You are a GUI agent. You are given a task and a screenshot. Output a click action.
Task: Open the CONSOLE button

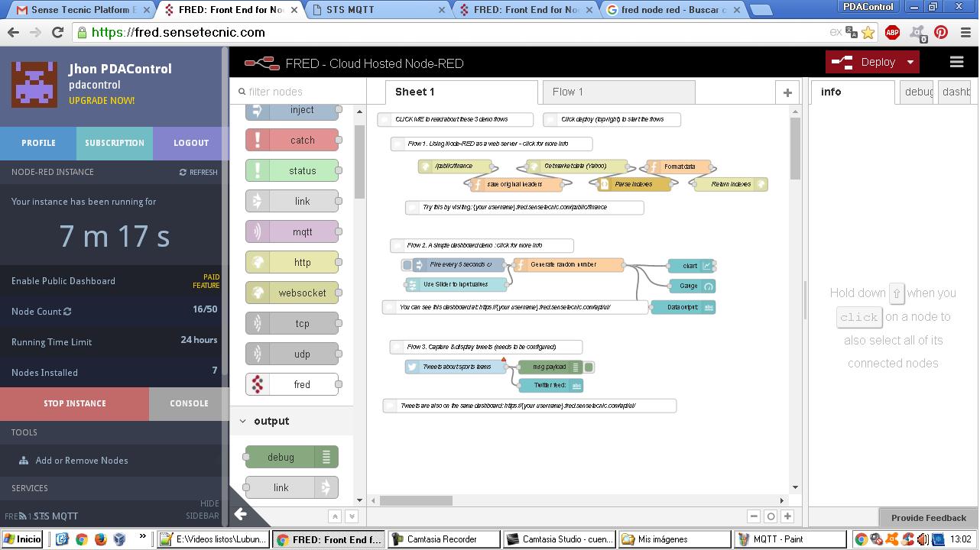coord(189,403)
